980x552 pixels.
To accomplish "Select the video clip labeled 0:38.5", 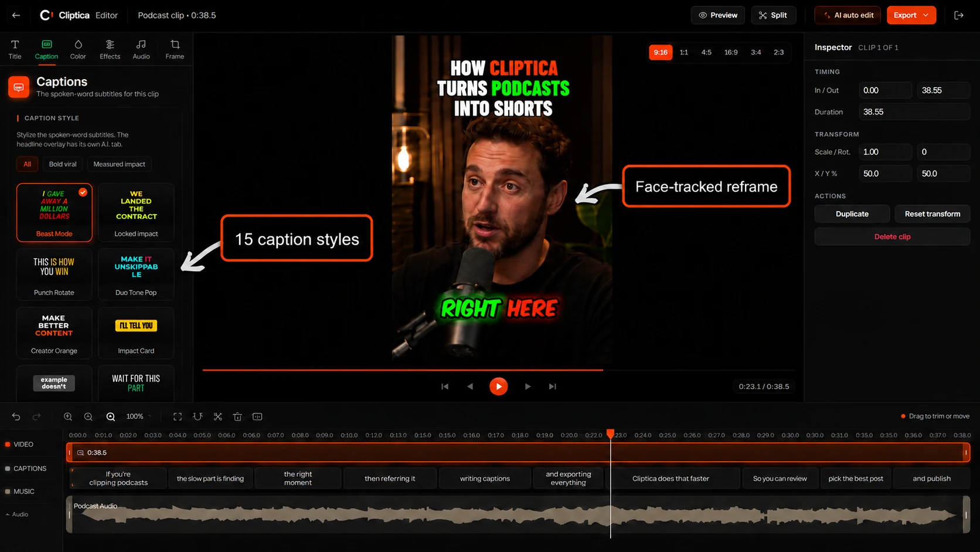I will pos(518,453).
